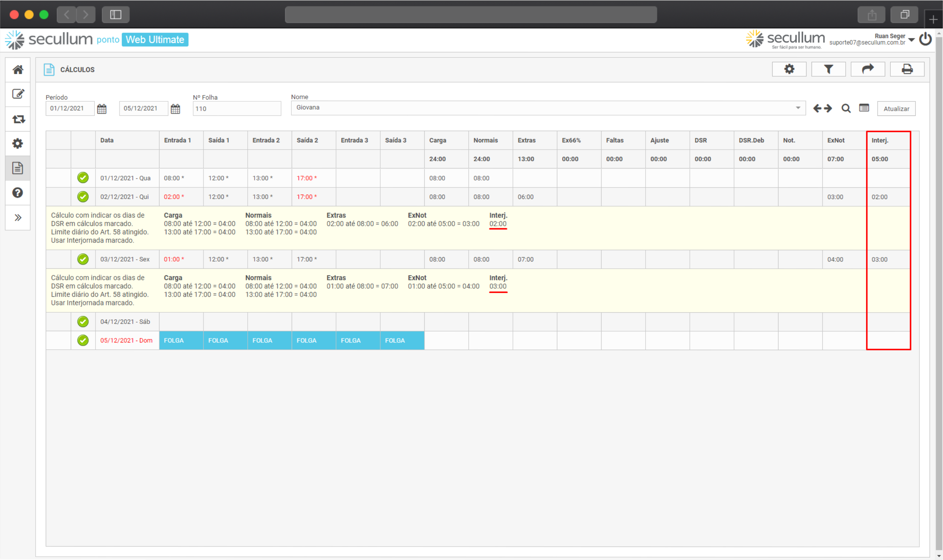Click the share arrow export button
This screenshot has height=560, width=943.
pos(867,69)
